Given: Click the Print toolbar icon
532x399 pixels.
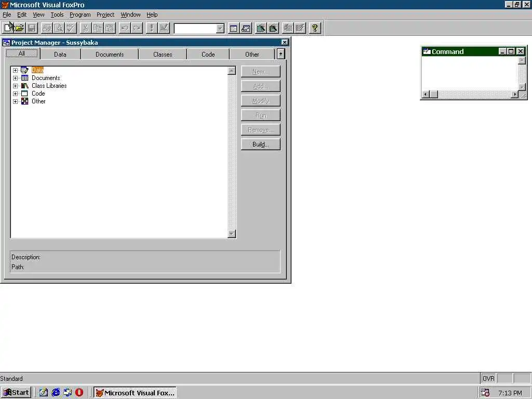Looking at the screenshot, I should coord(47,28).
